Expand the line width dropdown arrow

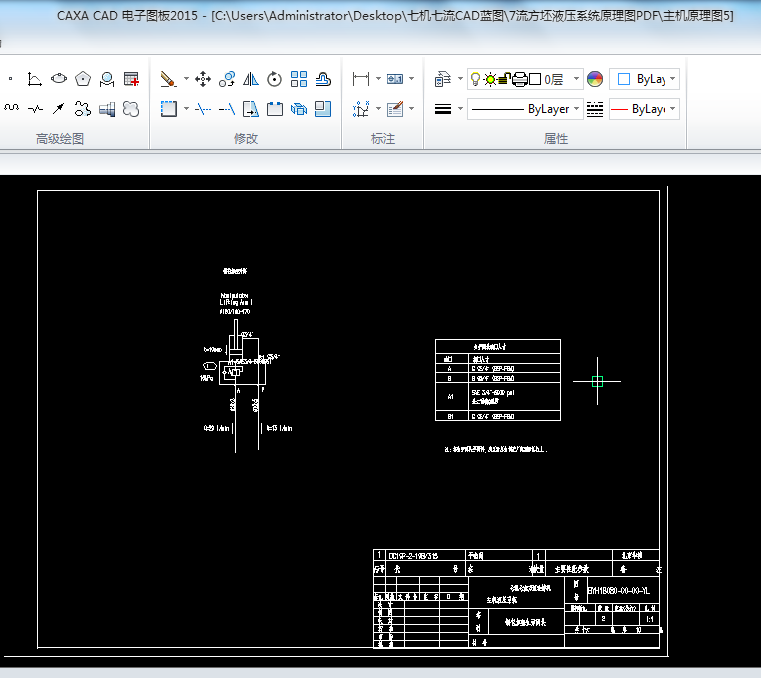(460, 109)
